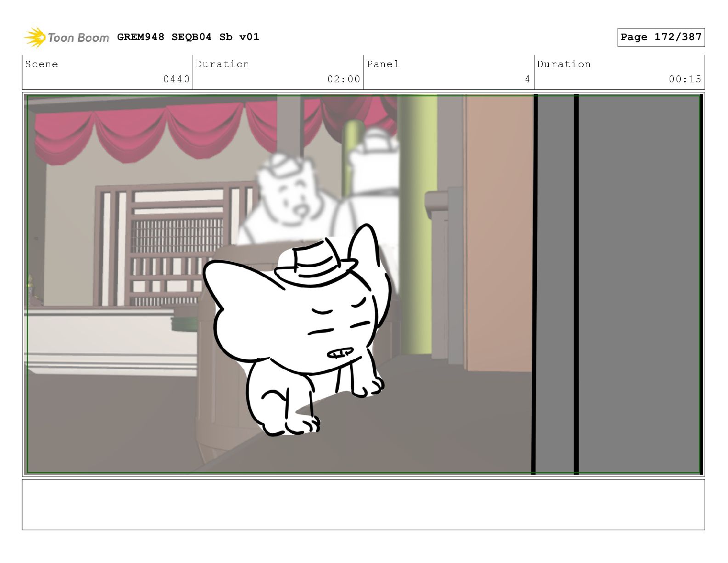
Task: Click panel number 4
Action: click(x=528, y=79)
